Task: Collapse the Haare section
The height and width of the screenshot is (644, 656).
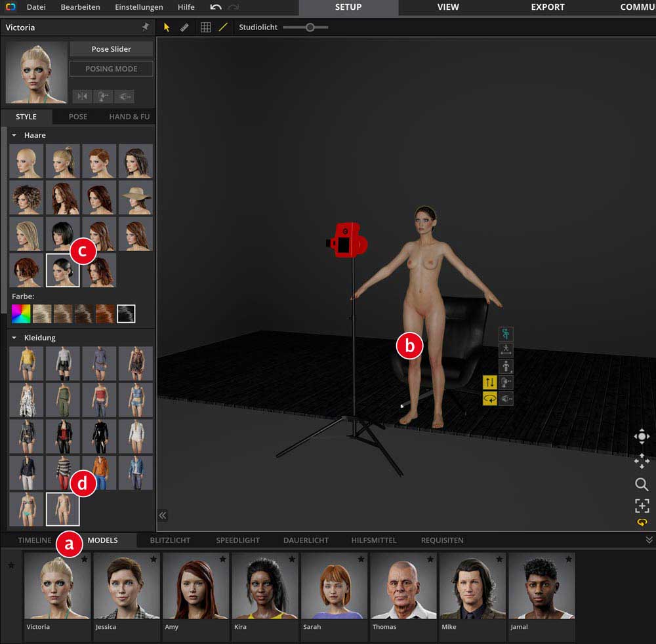Action: coord(14,135)
